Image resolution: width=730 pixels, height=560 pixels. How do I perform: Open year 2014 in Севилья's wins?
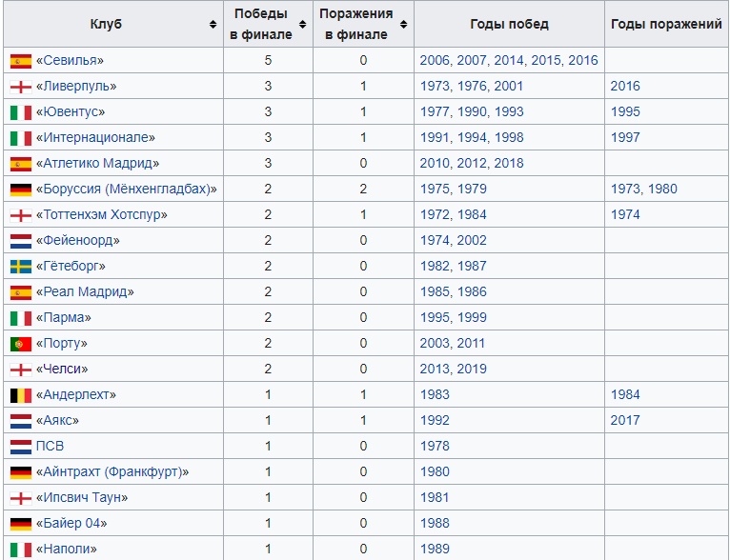[509, 60]
